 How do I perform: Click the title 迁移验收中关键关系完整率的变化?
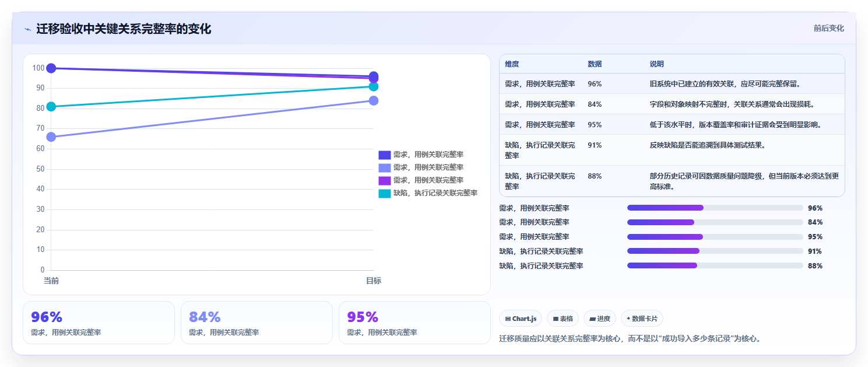124,29
